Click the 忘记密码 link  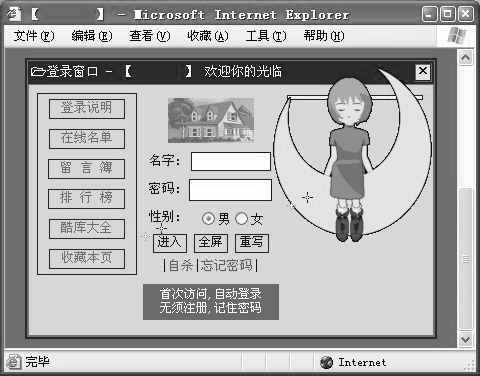[x=227, y=266]
